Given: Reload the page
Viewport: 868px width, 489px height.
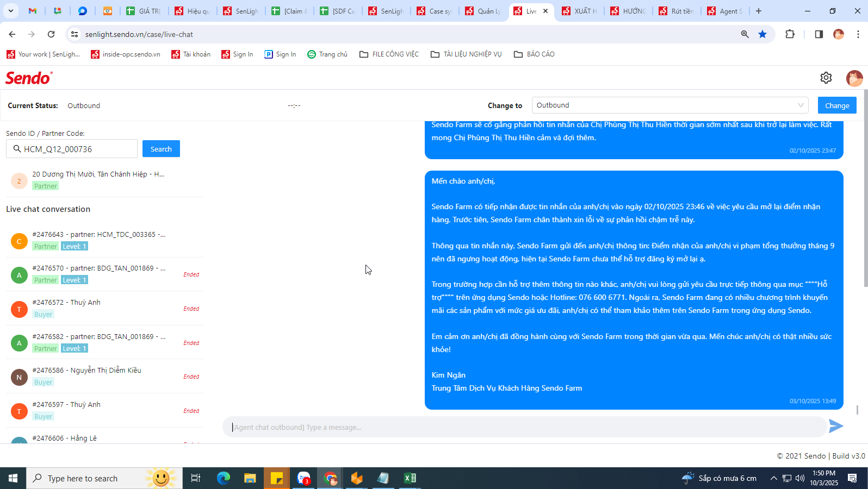Looking at the screenshot, I should (x=51, y=34).
